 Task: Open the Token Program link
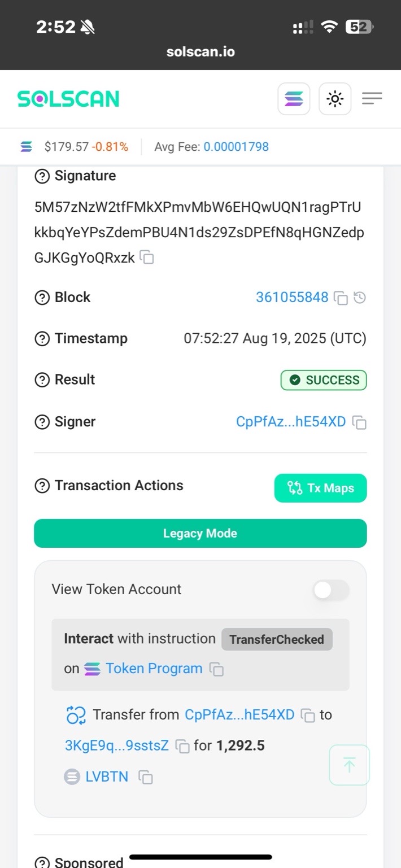154,669
